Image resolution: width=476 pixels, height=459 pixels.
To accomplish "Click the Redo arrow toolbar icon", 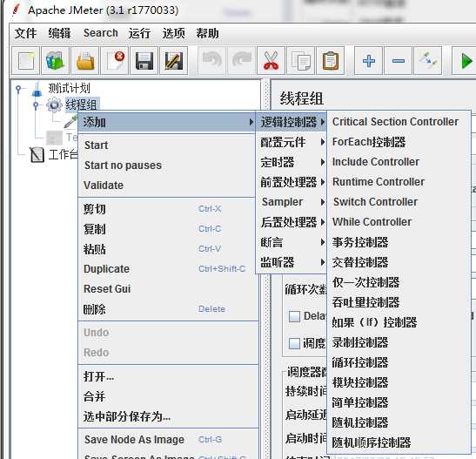I will [x=242, y=60].
